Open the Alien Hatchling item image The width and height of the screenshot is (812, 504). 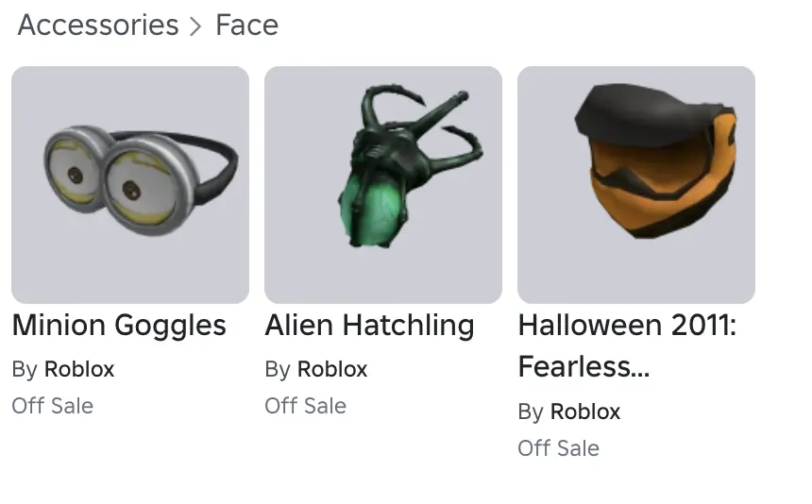pyautogui.click(x=383, y=185)
